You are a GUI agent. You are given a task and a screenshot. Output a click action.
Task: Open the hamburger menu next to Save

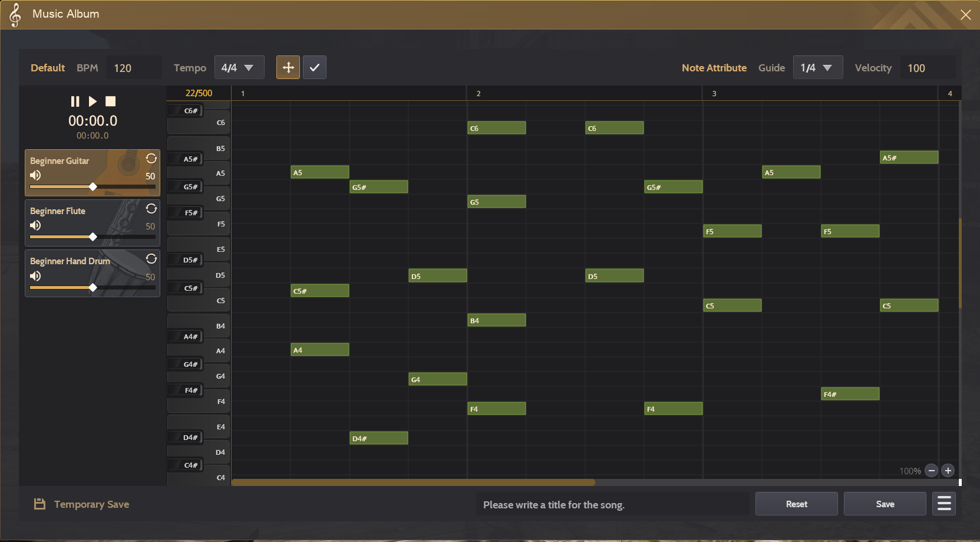944,504
